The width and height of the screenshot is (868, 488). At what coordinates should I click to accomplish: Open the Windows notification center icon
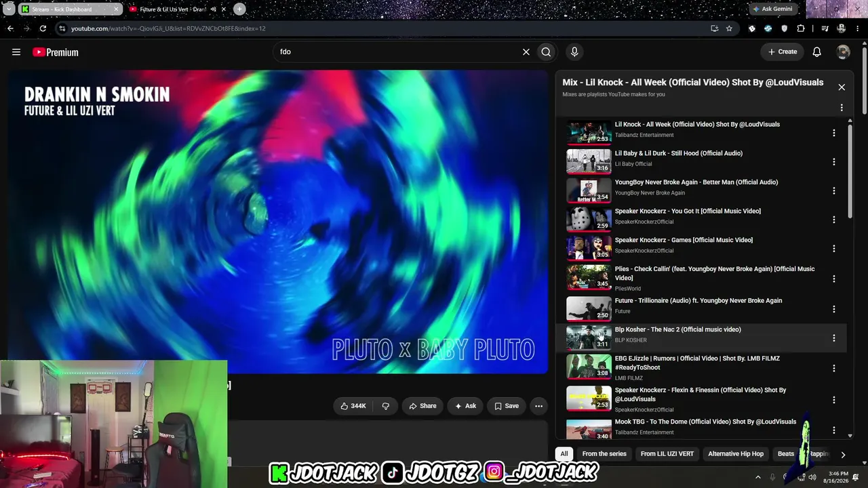click(856, 477)
